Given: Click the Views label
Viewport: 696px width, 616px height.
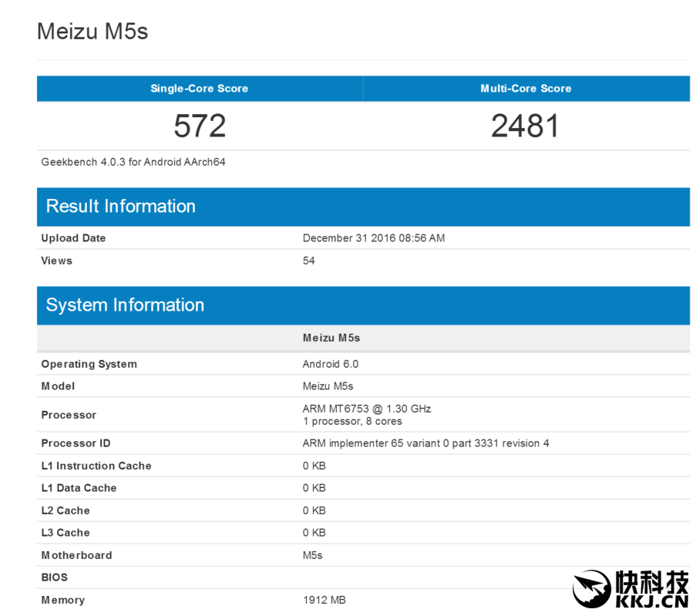Looking at the screenshot, I should pos(56,261).
